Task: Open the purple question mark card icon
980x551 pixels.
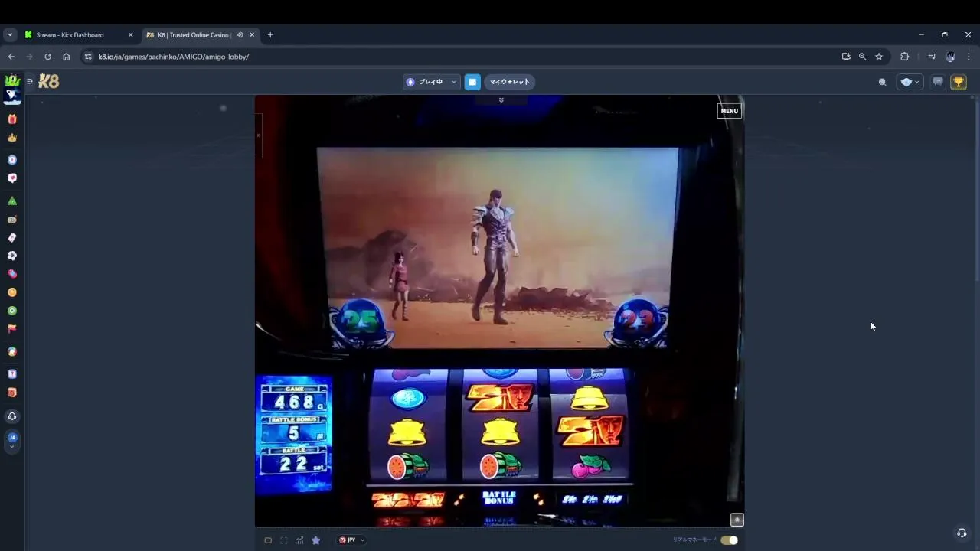Action: click(x=12, y=374)
